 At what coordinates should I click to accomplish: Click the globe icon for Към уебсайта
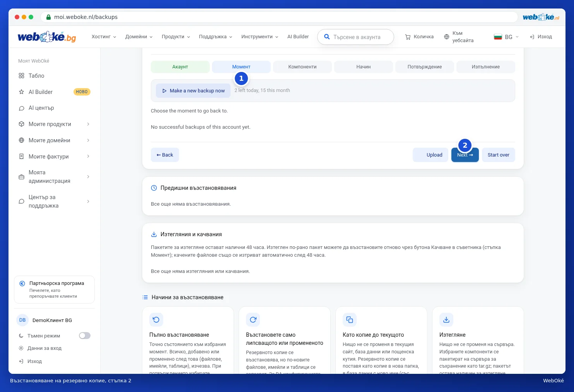(x=446, y=37)
